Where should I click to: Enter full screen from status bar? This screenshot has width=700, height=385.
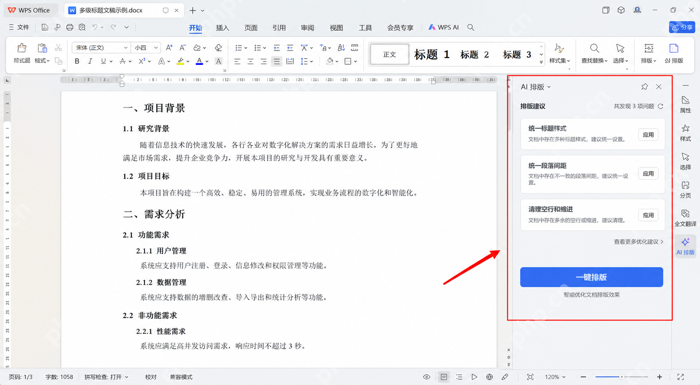(x=680, y=377)
